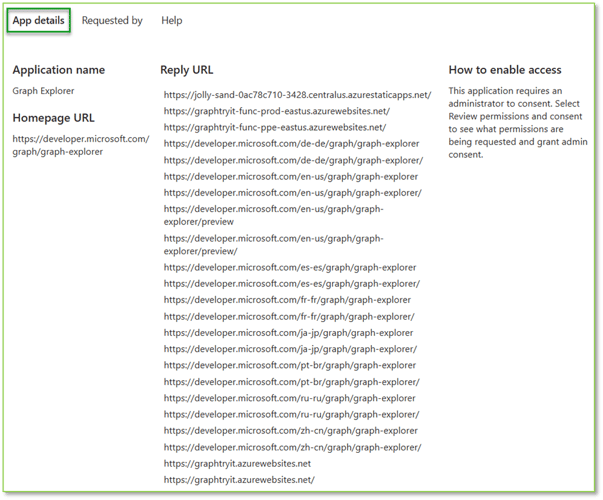Select en-us graph-explorer/preview/ URL with trailing slash
This screenshot has width=603, height=500.
(x=273, y=245)
